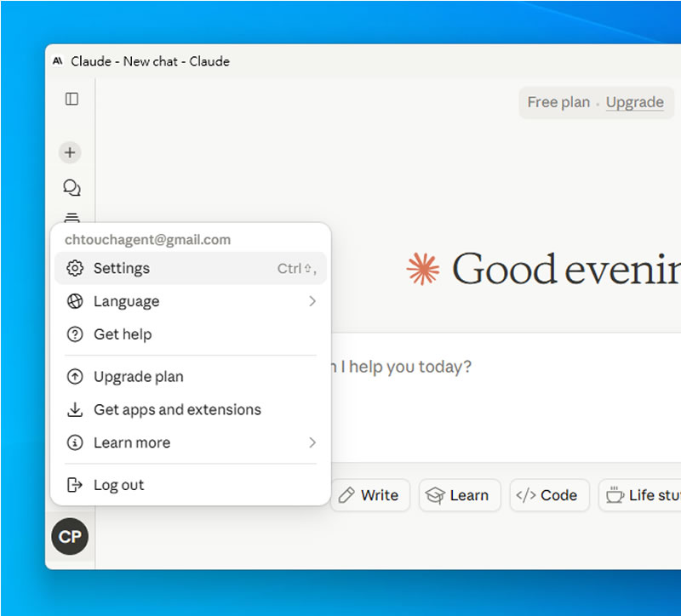Click the Write suggestion button

(370, 495)
